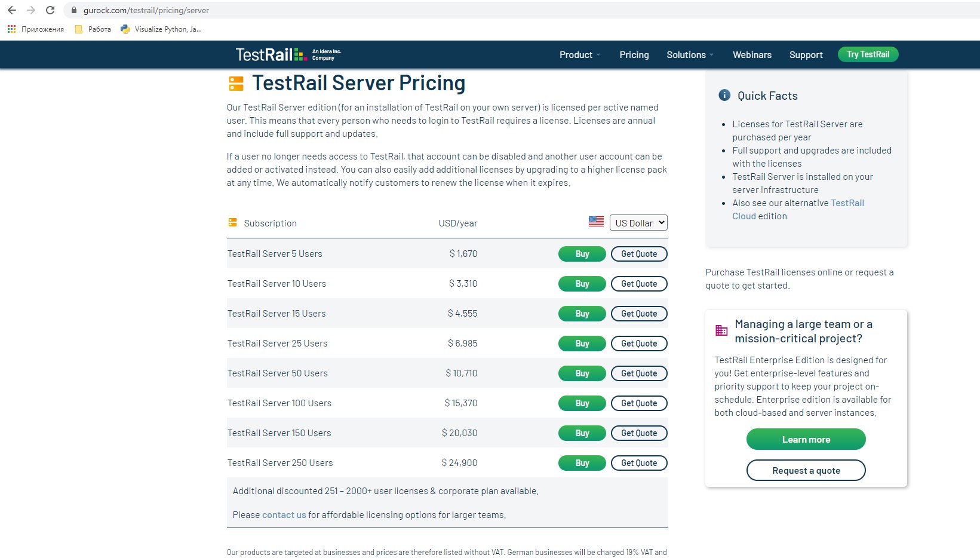Click the $ 15,370 price
Viewport: 980px width, 558px height.
(460, 403)
